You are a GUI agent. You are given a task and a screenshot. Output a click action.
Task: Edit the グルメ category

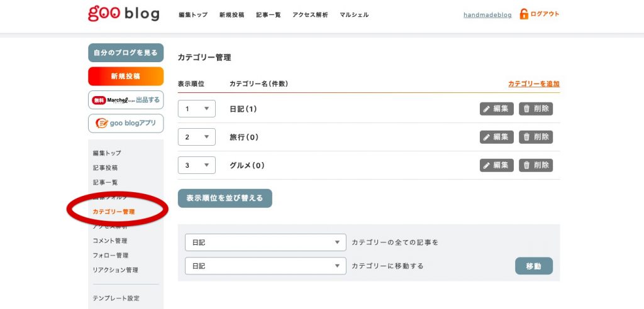click(497, 165)
